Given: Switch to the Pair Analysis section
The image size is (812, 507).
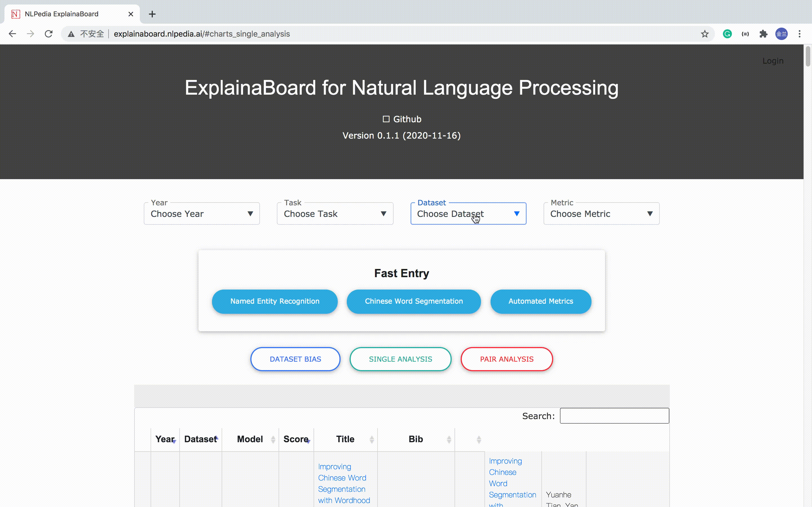Looking at the screenshot, I should point(506,359).
